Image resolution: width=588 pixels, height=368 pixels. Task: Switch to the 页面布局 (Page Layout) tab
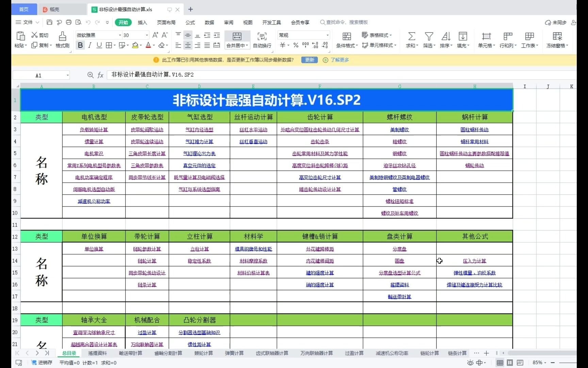(166, 22)
